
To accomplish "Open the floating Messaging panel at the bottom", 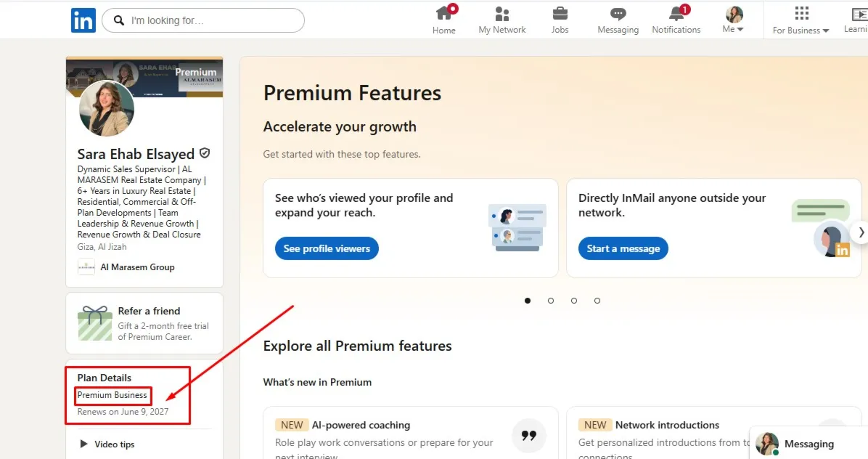I will (x=808, y=444).
